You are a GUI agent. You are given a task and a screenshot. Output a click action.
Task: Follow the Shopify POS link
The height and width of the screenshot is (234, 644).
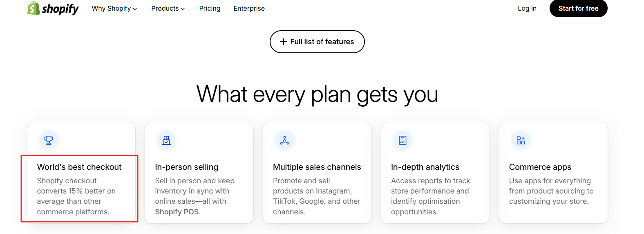[177, 212]
